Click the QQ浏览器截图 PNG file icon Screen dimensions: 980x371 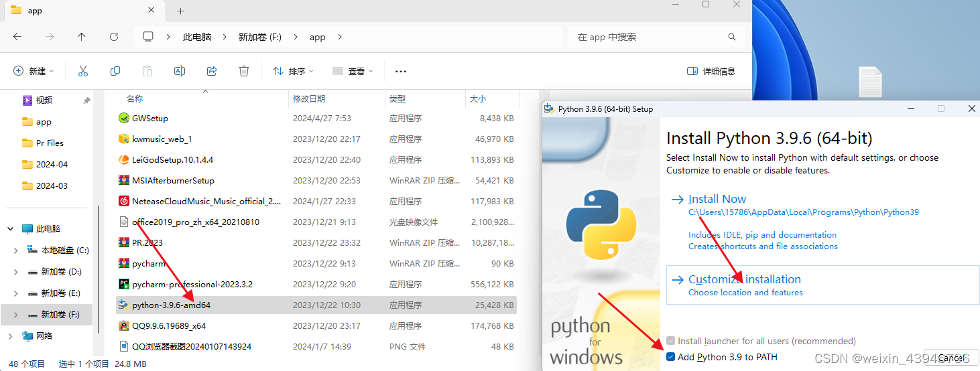coord(123,346)
